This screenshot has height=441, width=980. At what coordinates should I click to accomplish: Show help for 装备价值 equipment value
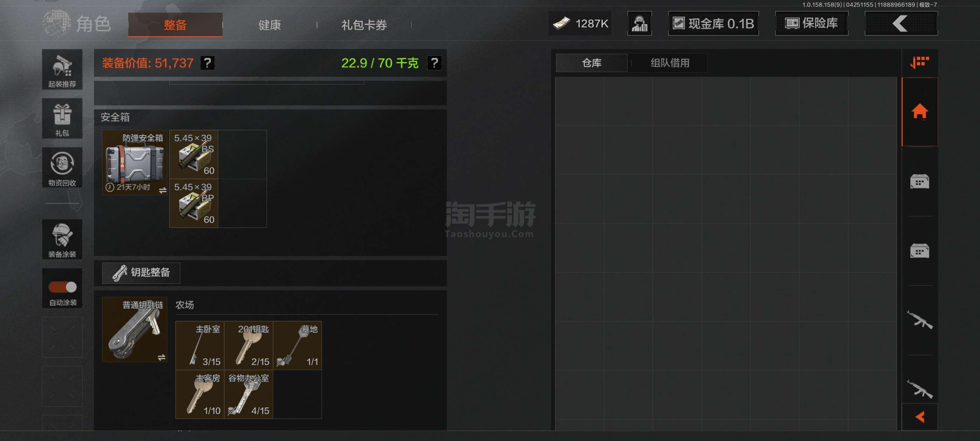coord(208,63)
